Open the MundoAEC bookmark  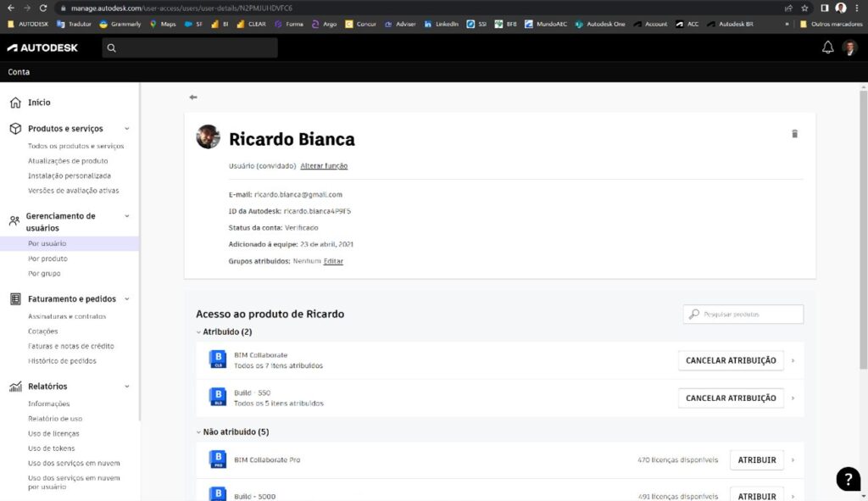click(x=546, y=25)
